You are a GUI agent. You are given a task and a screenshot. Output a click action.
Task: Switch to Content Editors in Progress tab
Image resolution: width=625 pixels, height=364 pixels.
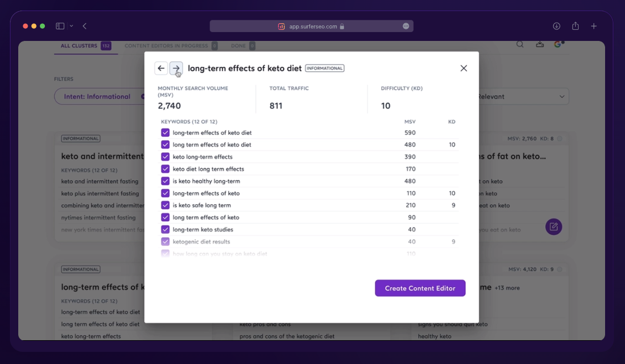point(166,46)
